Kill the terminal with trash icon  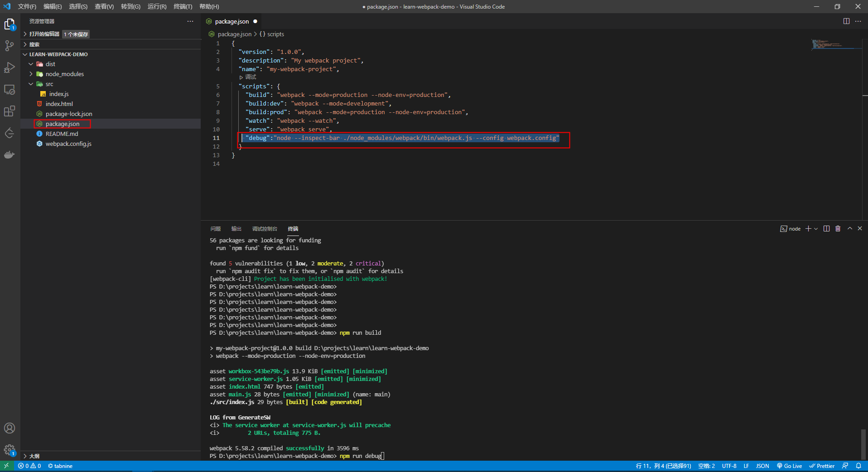pyautogui.click(x=838, y=229)
